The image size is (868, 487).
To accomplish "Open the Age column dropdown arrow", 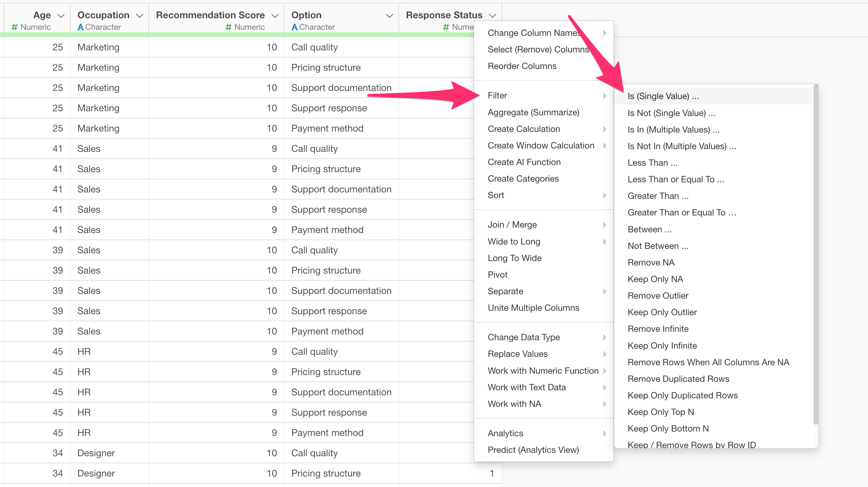I will [x=61, y=16].
